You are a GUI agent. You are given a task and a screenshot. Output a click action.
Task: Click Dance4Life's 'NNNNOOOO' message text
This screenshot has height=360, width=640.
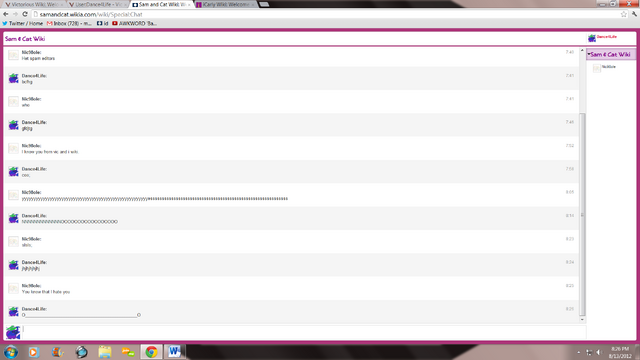(x=69, y=222)
